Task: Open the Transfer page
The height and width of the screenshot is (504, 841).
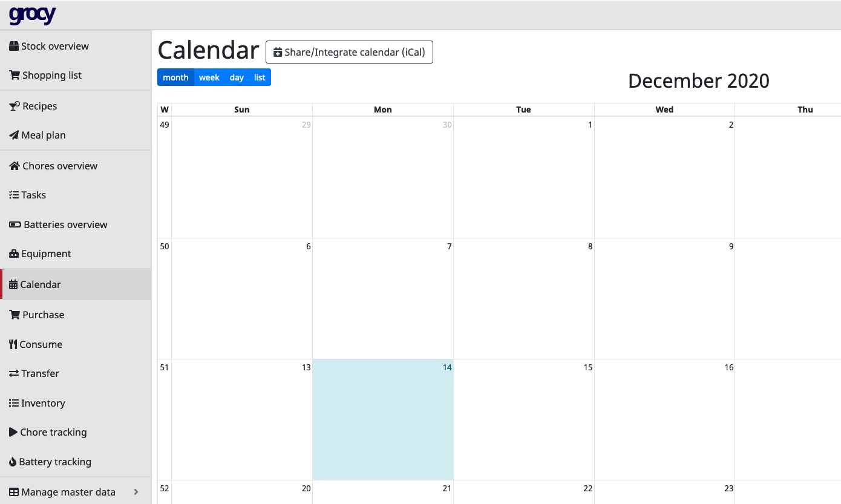Action: pyautogui.click(x=41, y=373)
